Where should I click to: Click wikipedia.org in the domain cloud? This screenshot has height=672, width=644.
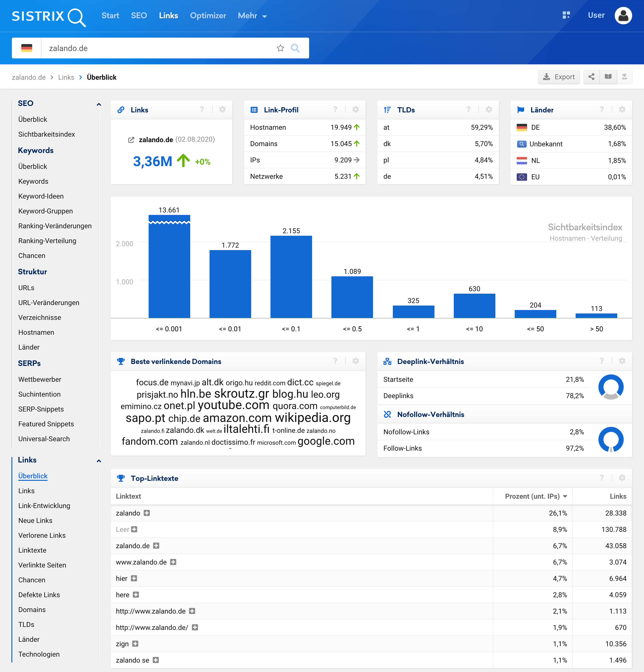(312, 418)
